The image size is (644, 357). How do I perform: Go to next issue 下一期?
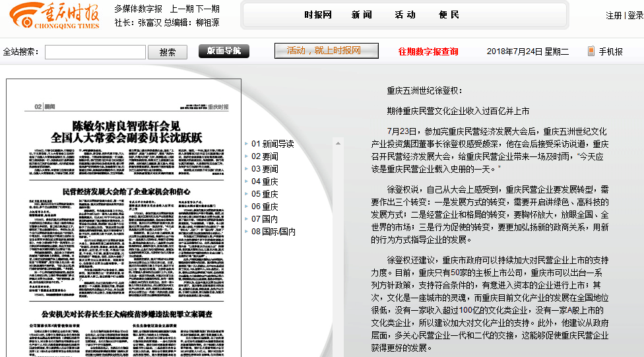pos(207,9)
